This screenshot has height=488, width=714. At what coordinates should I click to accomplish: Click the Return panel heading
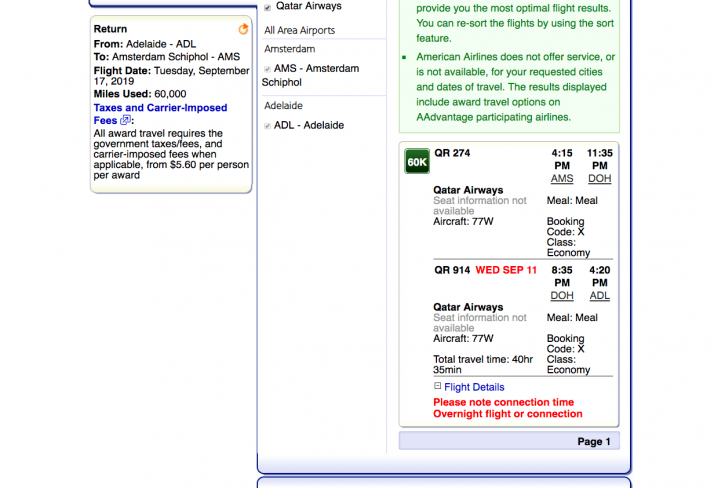tap(110, 29)
